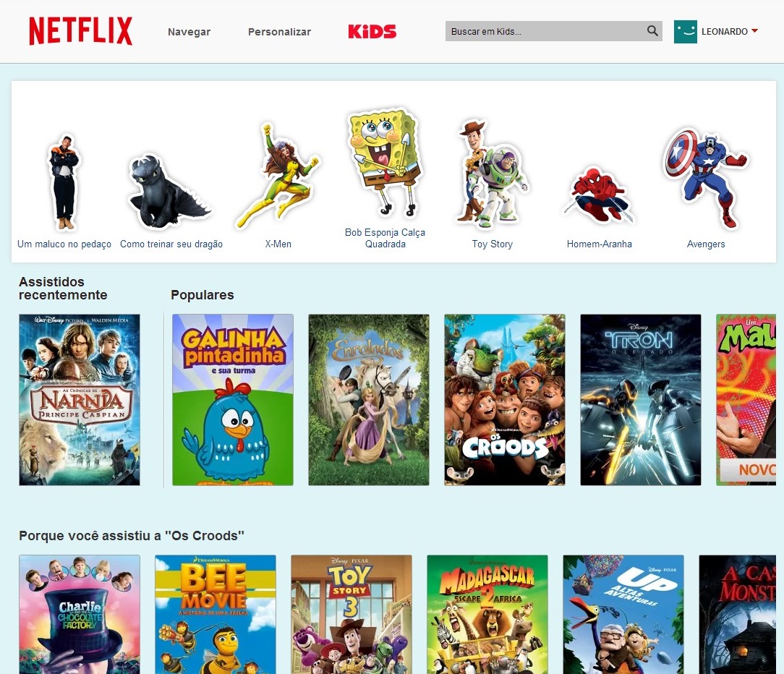Screen dimensions: 784x674
Task: Select the Kids logo
Action: (x=372, y=32)
